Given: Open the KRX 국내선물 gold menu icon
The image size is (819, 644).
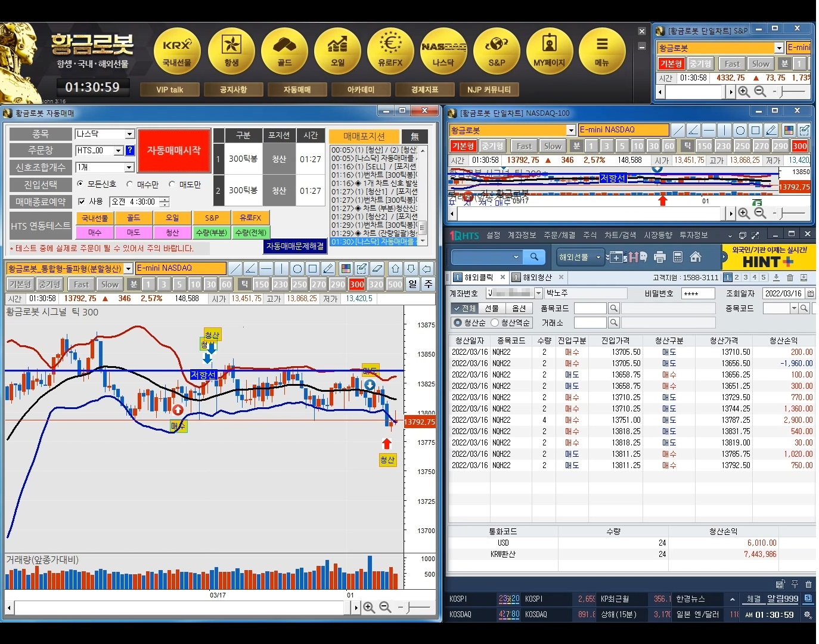Looking at the screenshot, I should point(177,51).
